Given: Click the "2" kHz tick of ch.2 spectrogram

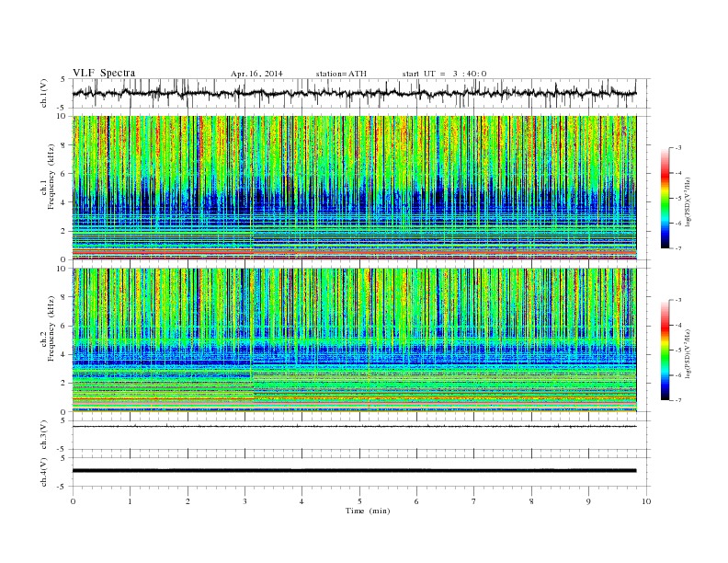Looking at the screenshot, I should (63, 384).
